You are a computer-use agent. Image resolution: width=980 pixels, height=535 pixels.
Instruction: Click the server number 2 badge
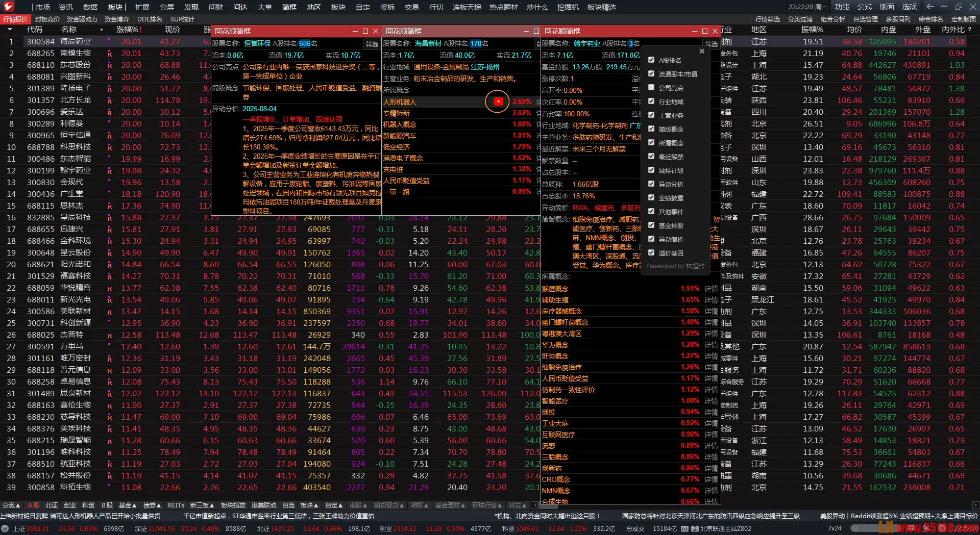pos(695,528)
